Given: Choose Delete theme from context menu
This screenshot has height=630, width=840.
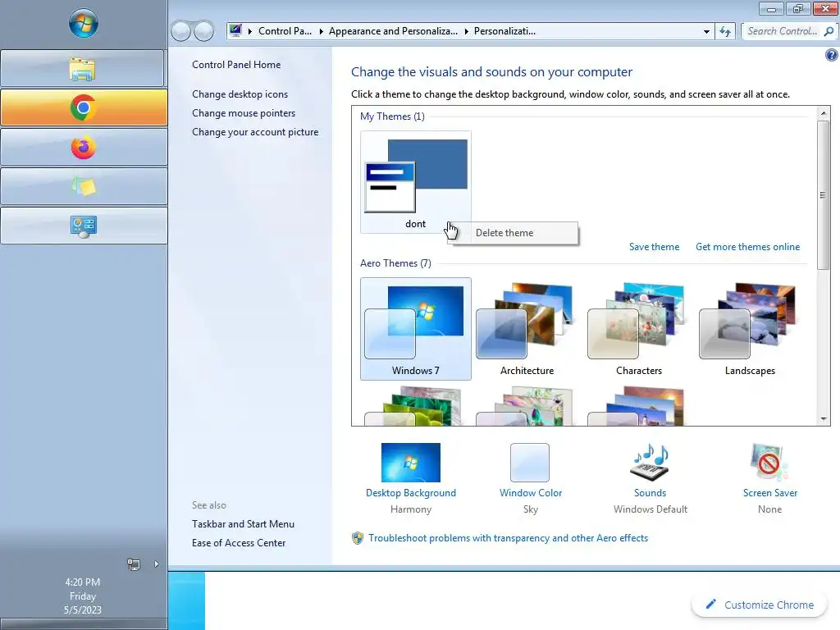Looking at the screenshot, I should coord(504,233).
